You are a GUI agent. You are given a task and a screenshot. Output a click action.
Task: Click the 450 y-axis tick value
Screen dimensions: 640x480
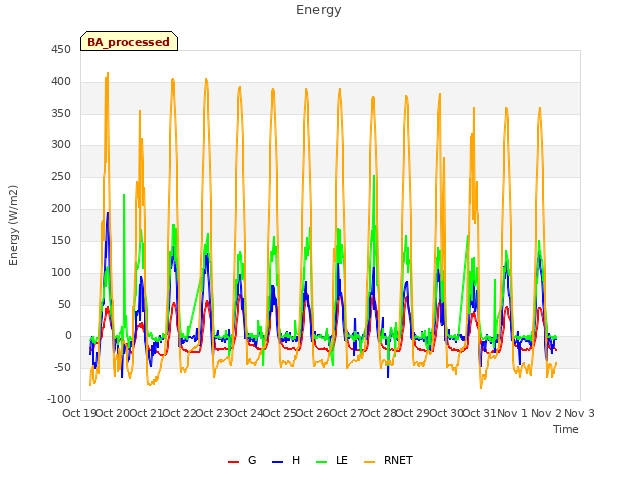(61, 50)
